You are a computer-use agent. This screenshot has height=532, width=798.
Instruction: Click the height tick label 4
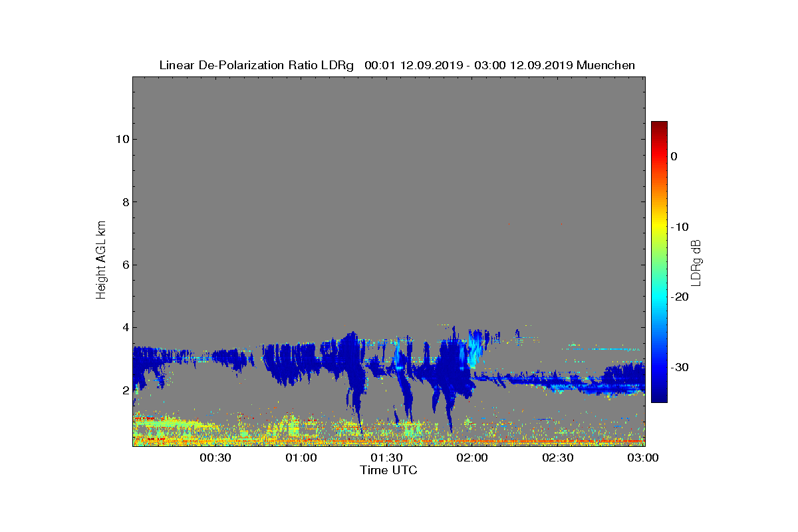point(124,328)
